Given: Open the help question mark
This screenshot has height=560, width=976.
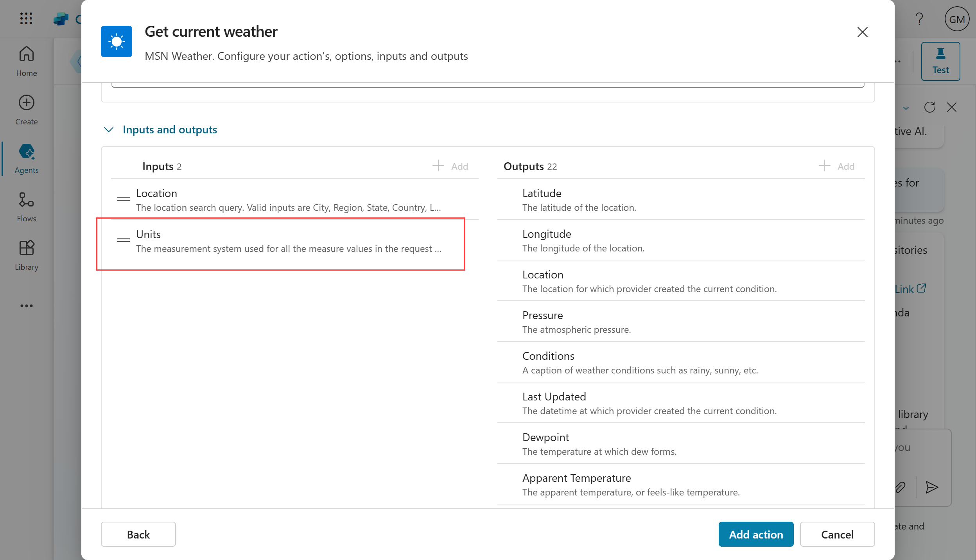Looking at the screenshot, I should click(919, 19).
